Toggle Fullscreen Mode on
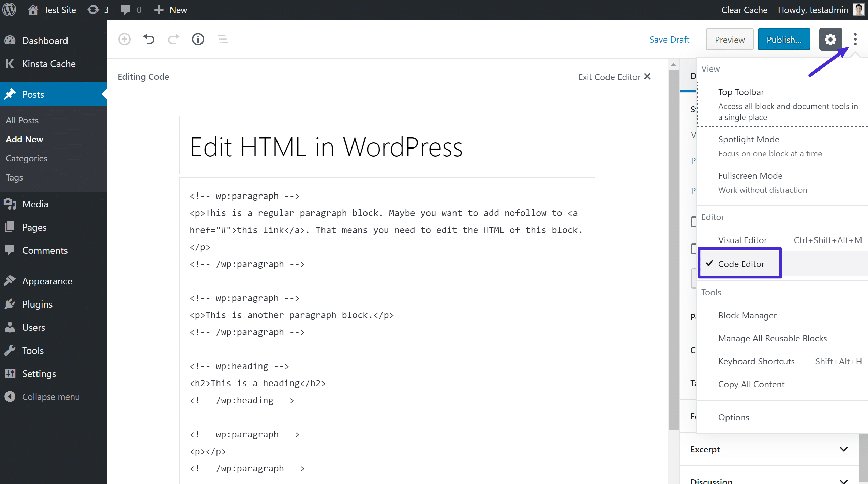The width and height of the screenshot is (868, 484). (751, 175)
